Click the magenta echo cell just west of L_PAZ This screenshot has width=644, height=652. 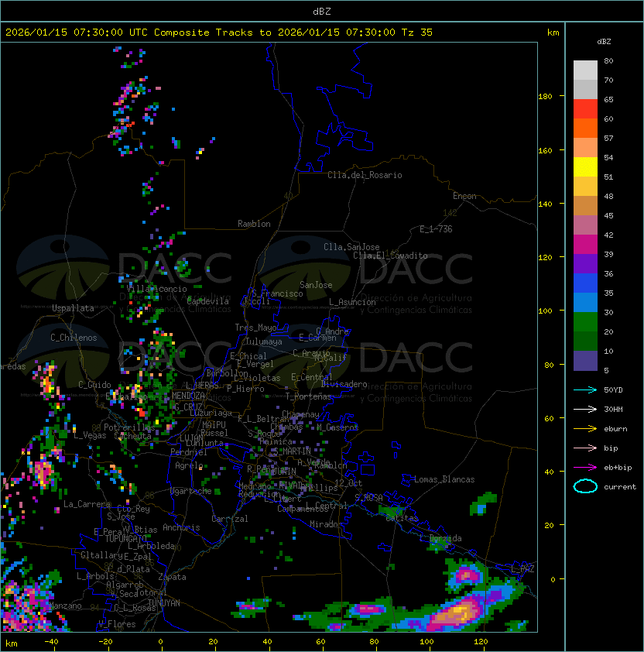coord(466,576)
